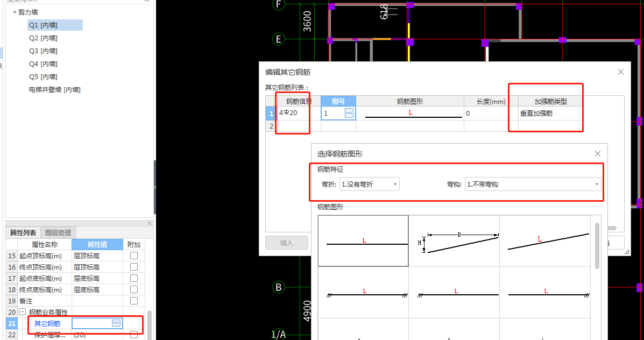Close the 选择钢筋图形 dialog
The height and width of the screenshot is (340, 644).
point(598,153)
